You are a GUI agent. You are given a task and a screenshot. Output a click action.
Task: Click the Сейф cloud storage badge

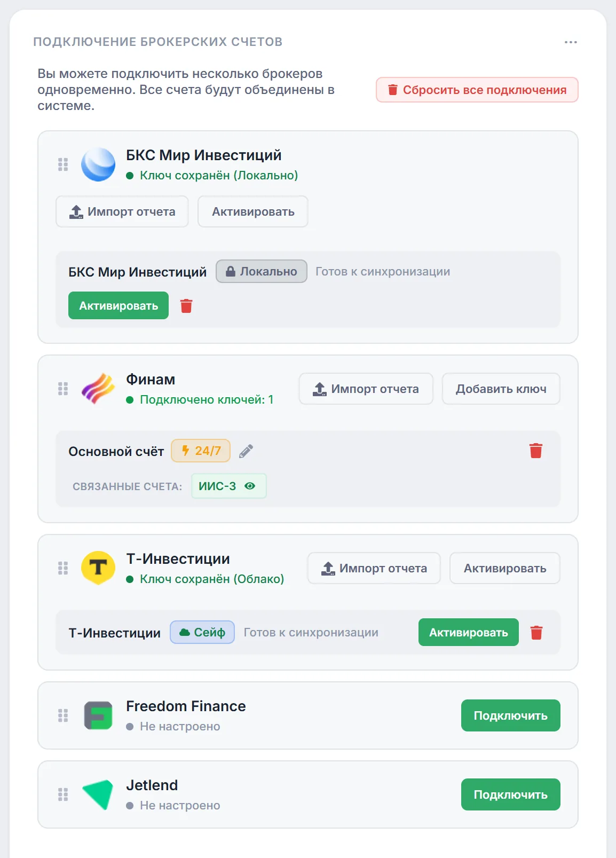coord(202,632)
